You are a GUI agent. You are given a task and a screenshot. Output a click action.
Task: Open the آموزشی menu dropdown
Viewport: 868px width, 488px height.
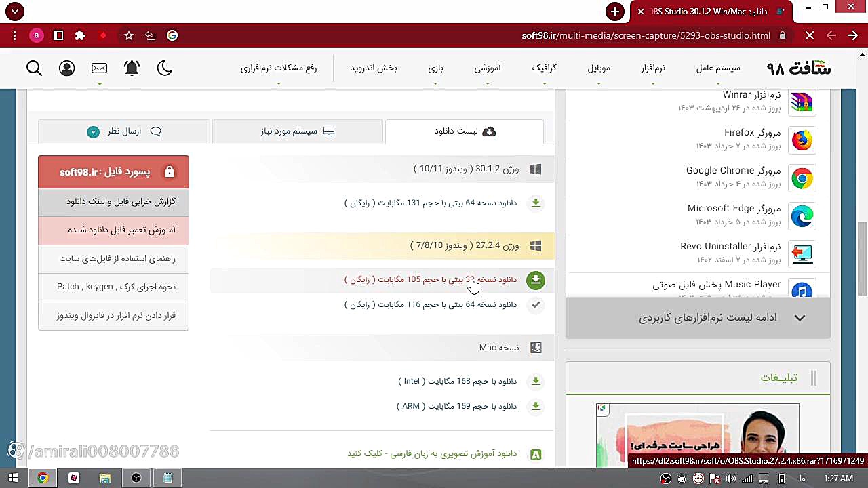click(x=488, y=68)
